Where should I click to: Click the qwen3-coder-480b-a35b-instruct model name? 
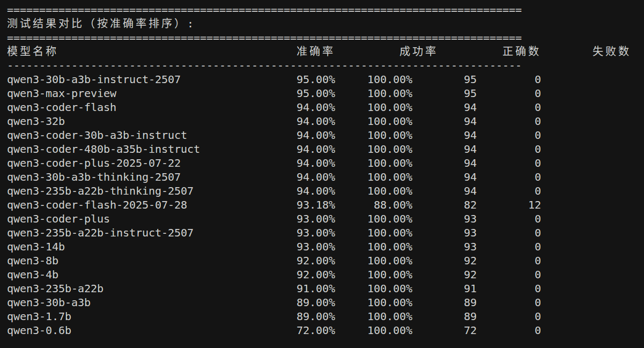(x=103, y=149)
